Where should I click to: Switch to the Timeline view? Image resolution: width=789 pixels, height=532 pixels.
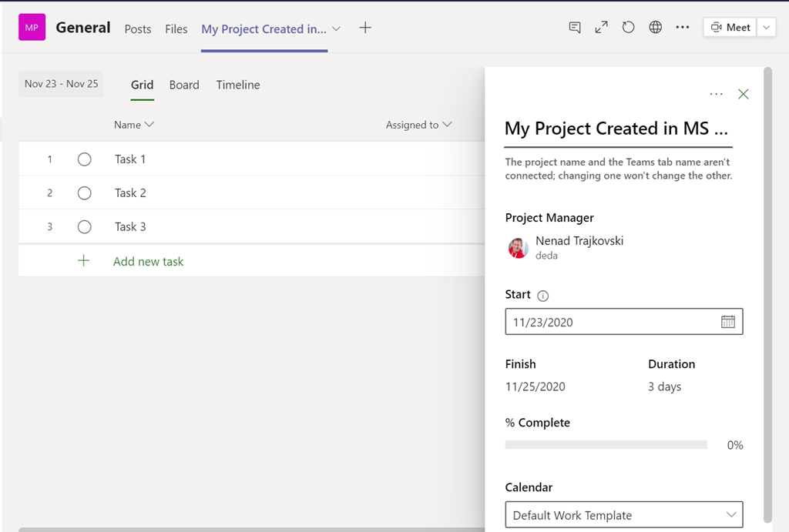point(237,85)
